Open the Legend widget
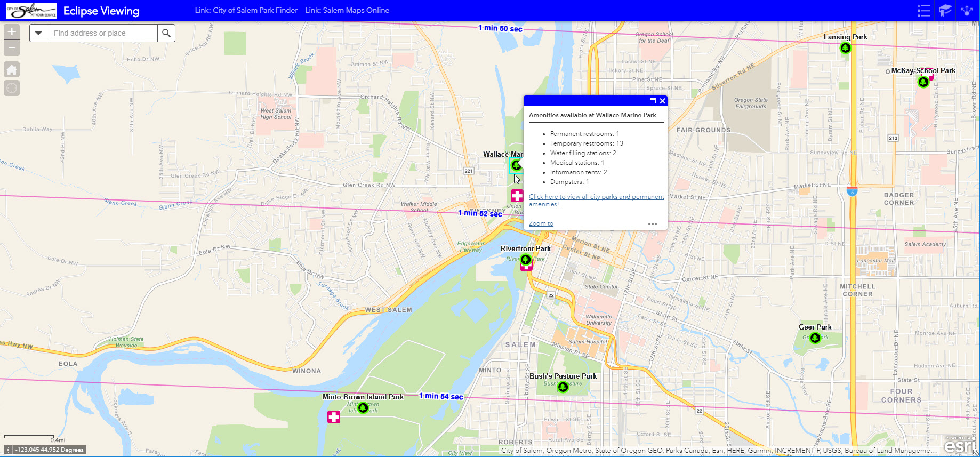The width and height of the screenshot is (980, 457). tap(924, 11)
